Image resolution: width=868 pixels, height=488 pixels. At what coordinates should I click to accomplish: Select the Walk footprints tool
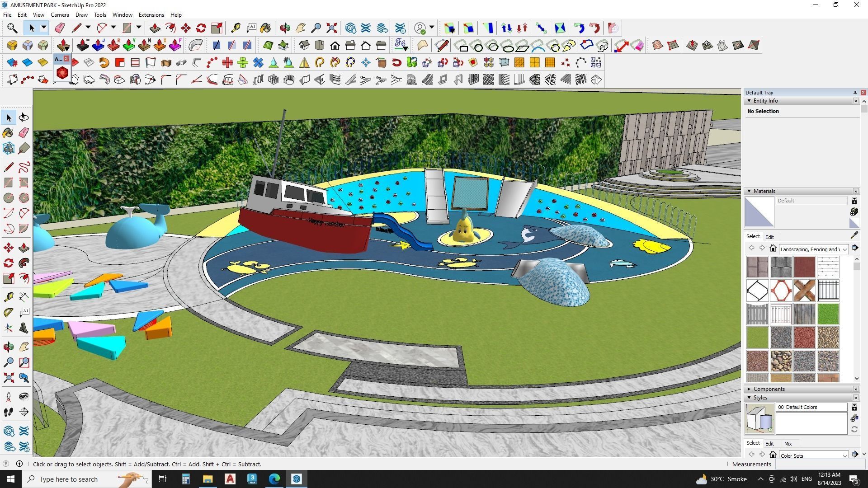point(9,412)
